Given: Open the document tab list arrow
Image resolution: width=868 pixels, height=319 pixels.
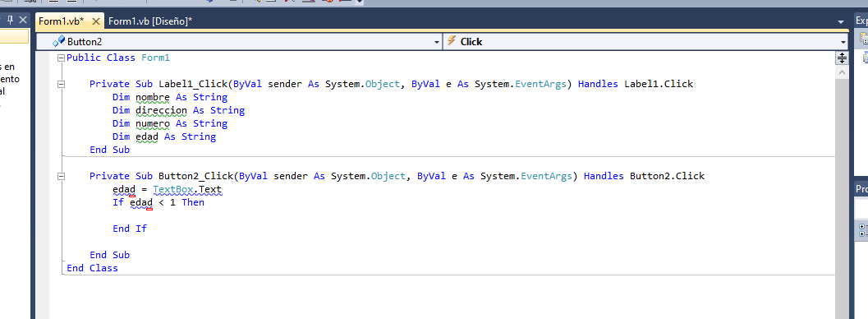Looking at the screenshot, I should [842, 21].
